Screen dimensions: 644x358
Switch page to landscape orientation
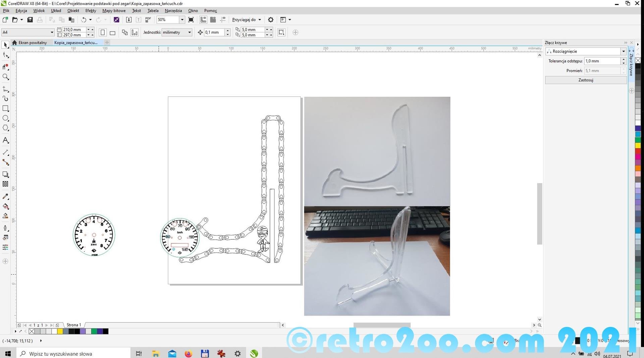(x=112, y=33)
